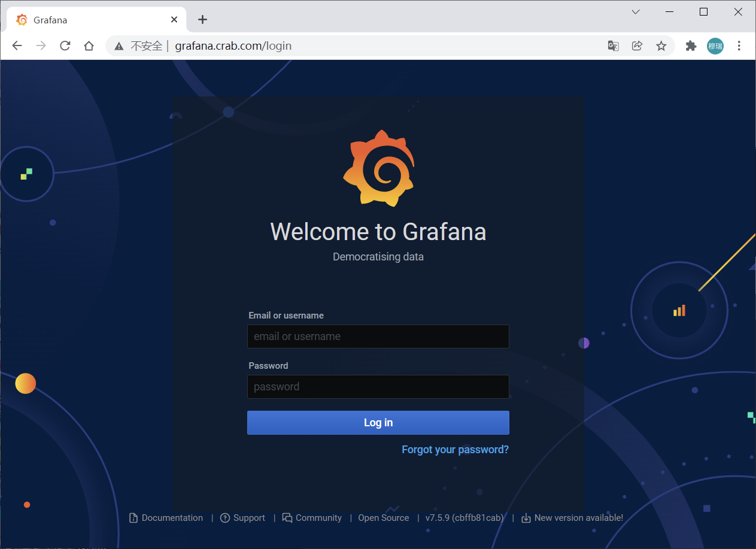The width and height of the screenshot is (756, 549).
Task: Open a new browser tab
Action: tap(202, 20)
